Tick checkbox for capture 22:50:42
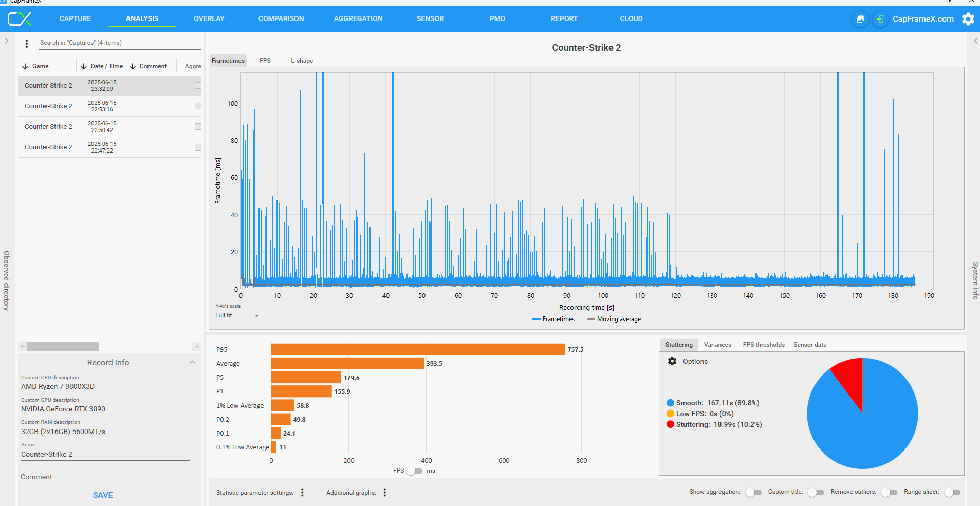 pyautogui.click(x=198, y=127)
